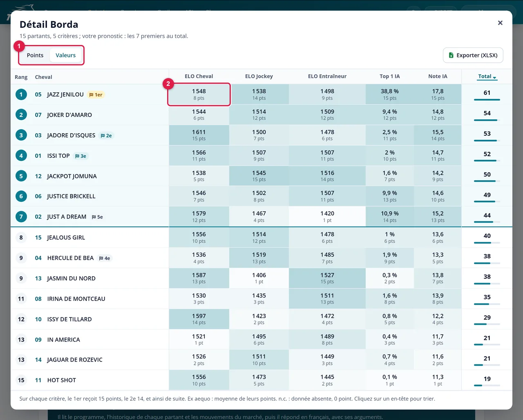
Task: Click the 4e flag badge for HERCULE DE BEA
Action: [105, 258]
